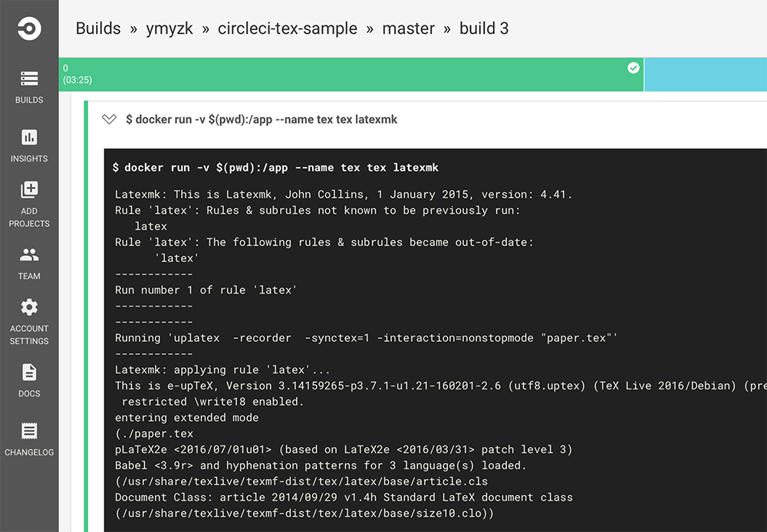Click the first breadcrumb separator chevron
The image size is (767, 532).
point(133,28)
